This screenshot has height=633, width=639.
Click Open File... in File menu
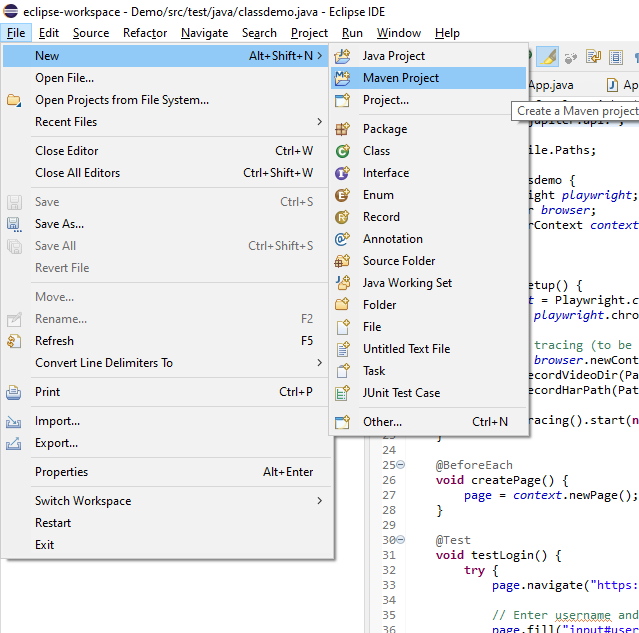point(165,78)
